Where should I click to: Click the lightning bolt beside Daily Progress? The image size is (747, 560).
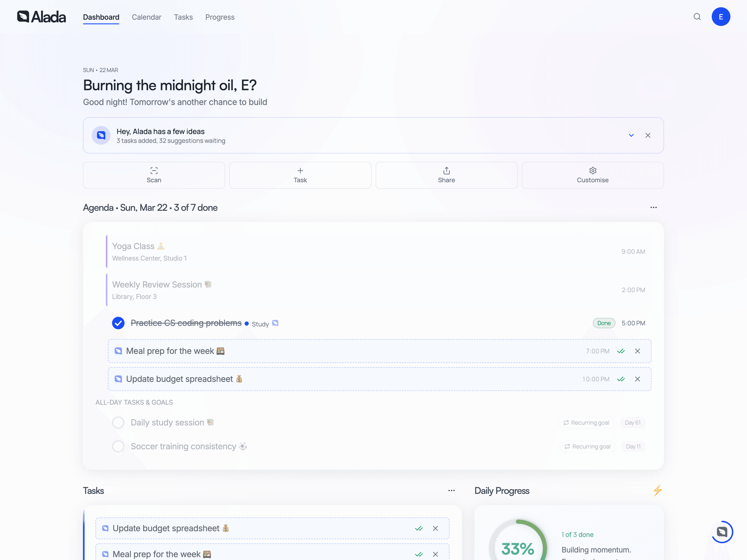pyautogui.click(x=658, y=491)
